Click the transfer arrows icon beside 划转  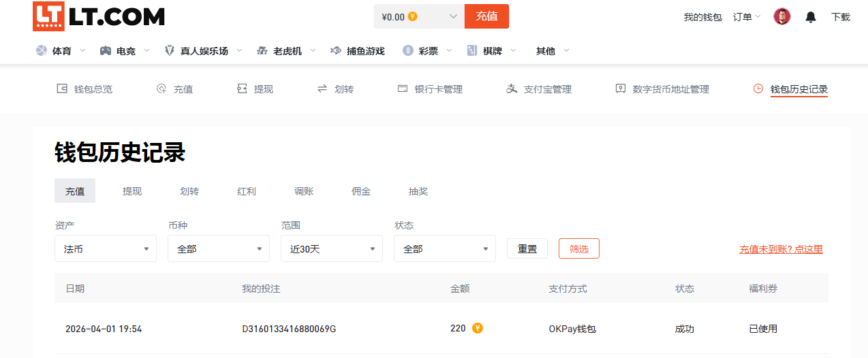(x=322, y=88)
